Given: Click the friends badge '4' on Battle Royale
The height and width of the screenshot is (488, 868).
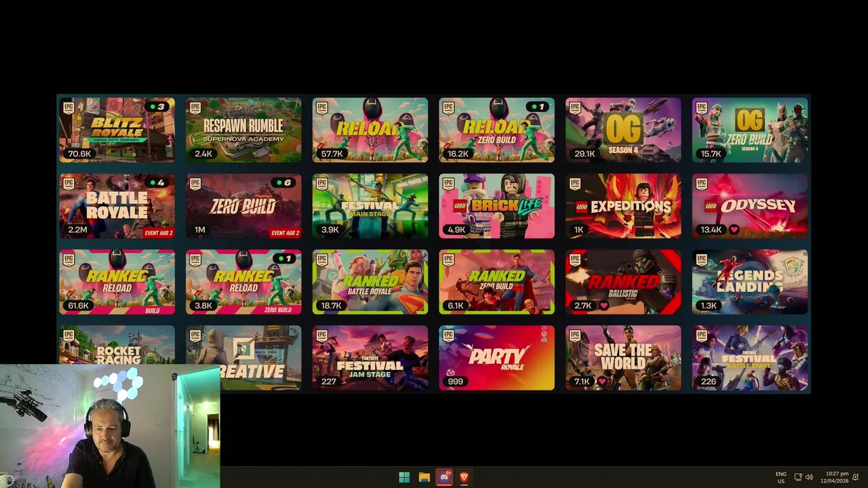Looking at the screenshot, I should click(x=157, y=183).
